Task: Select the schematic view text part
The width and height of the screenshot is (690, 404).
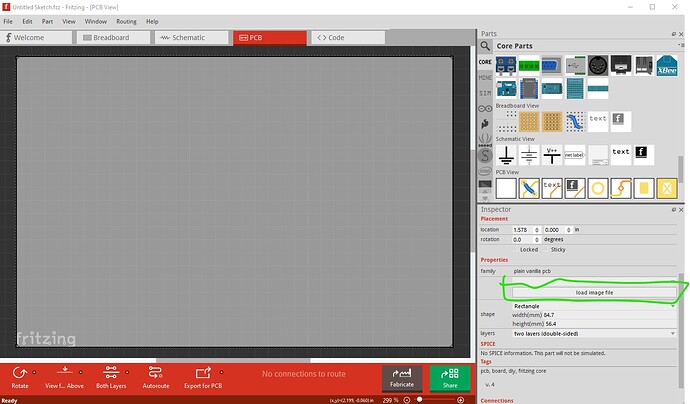Action: [621, 155]
